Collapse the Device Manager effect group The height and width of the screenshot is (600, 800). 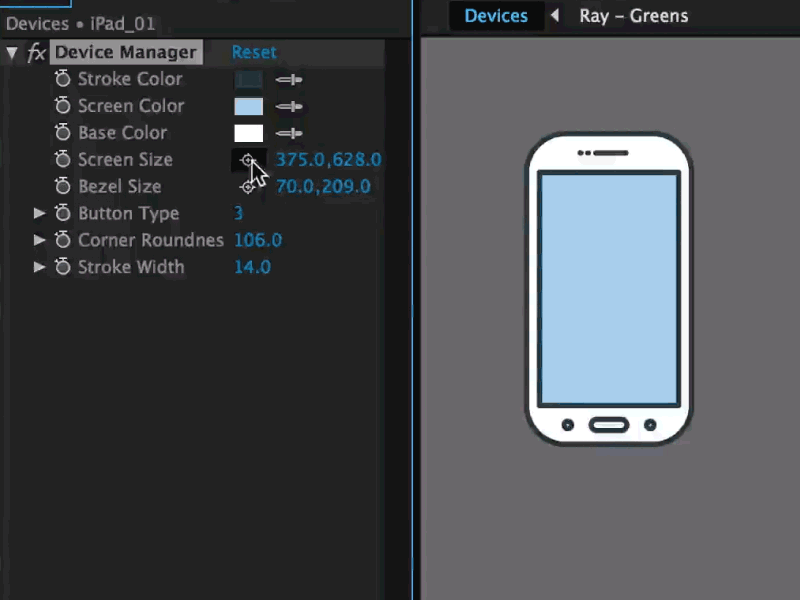[x=12, y=52]
